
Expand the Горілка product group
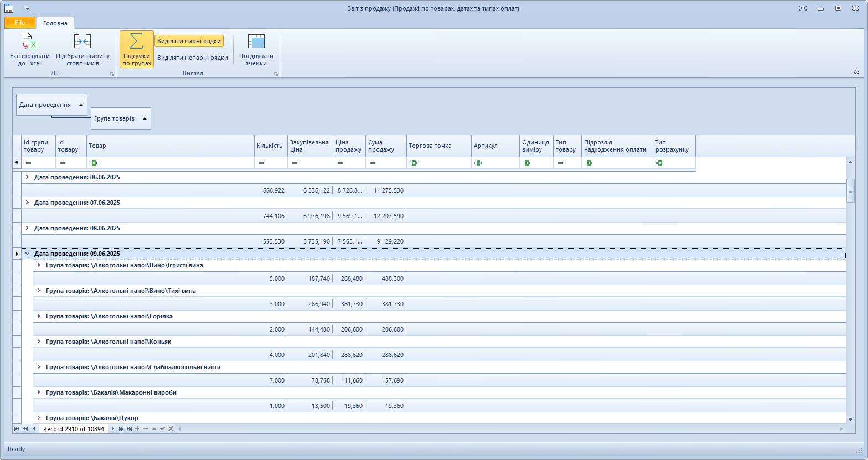click(x=39, y=316)
